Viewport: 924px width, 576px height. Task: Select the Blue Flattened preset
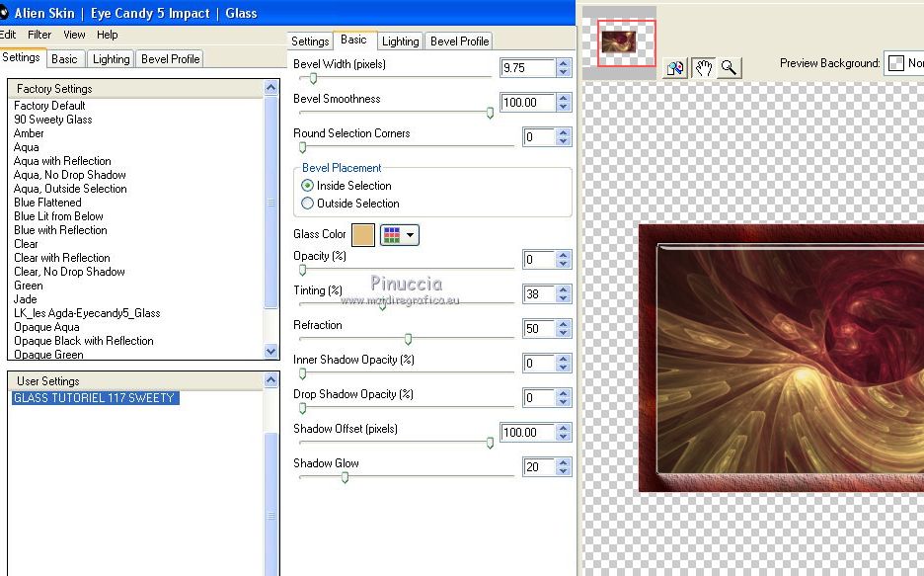pyautogui.click(x=47, y=203)
